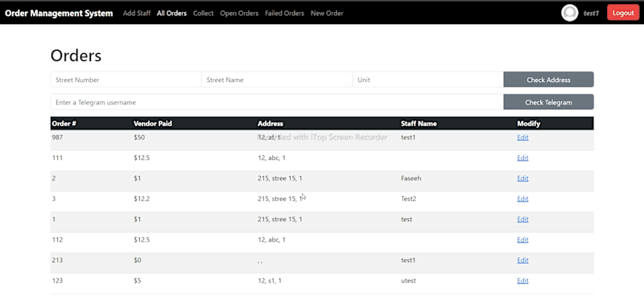
Task: Focus the Street Number field
Action: coord(126,80)
